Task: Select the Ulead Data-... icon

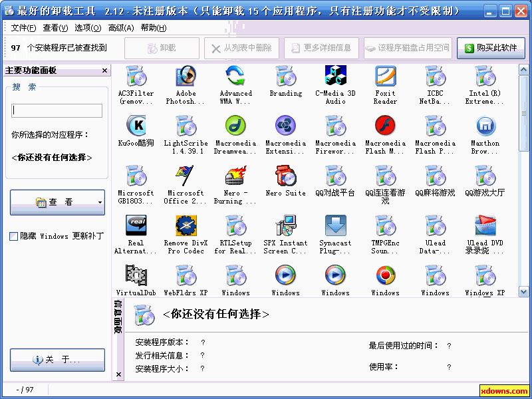Action: (436, 225)
